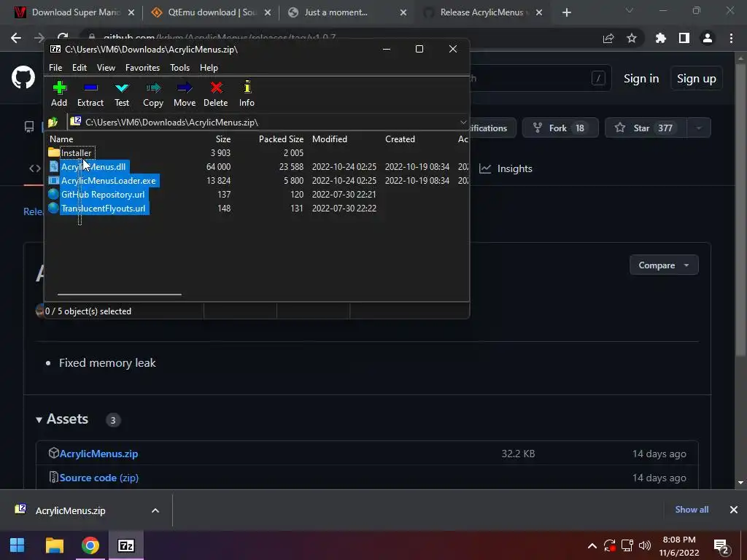The height and width of the screenshot is (560, 747).
Task: Open the Chrome profile icon
Action: (708, 38)
